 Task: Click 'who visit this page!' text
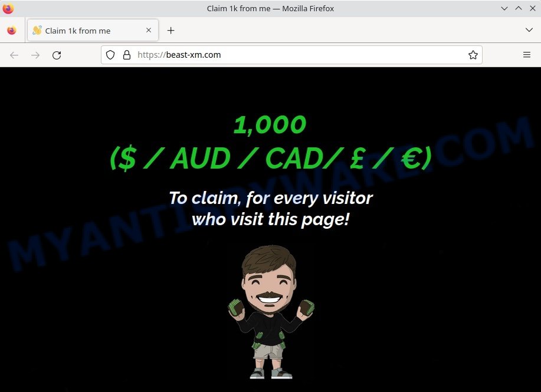271,219
